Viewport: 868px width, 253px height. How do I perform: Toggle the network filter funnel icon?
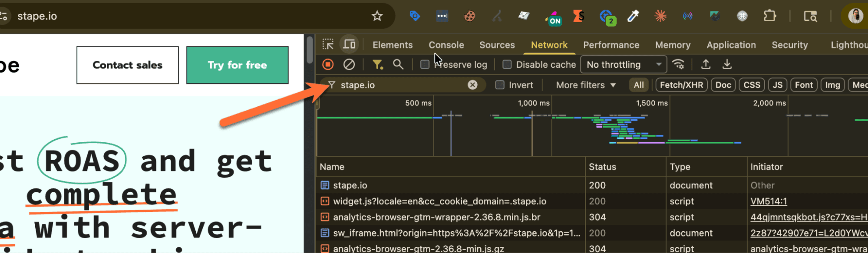click(x=378, y=65)
